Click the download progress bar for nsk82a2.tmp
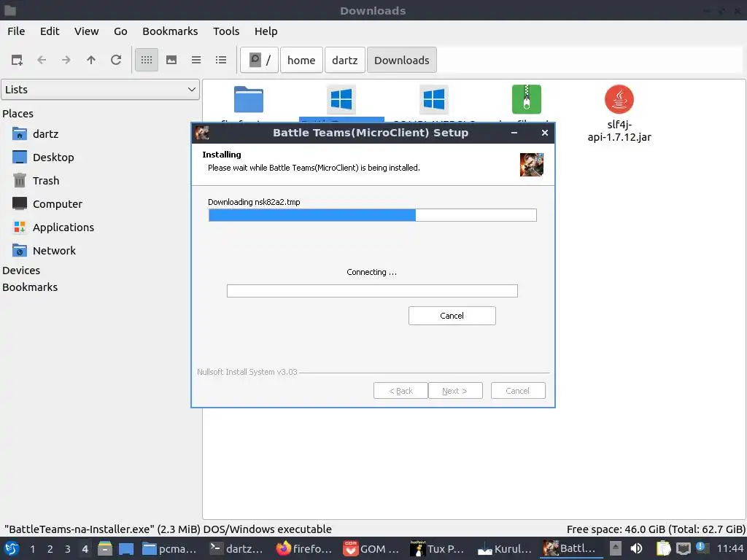Image resolution: width=747 pixels, height=560 pixels. coord(373,215)
